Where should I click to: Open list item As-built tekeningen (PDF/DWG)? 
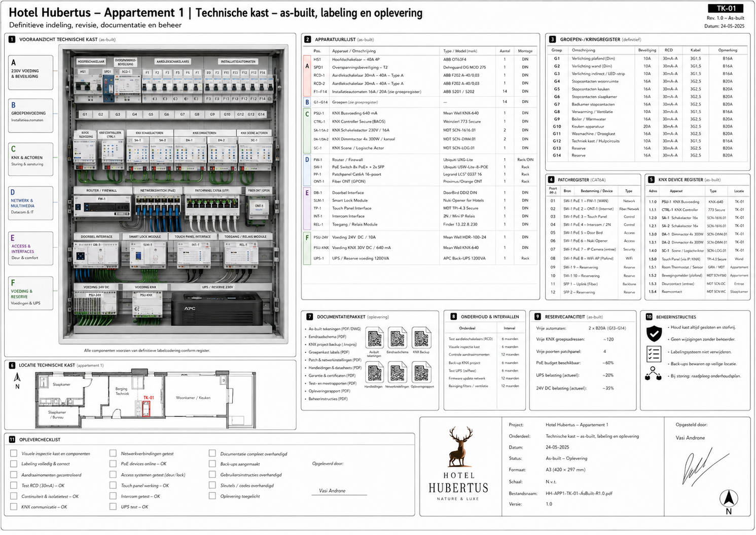tap(335, 329)
